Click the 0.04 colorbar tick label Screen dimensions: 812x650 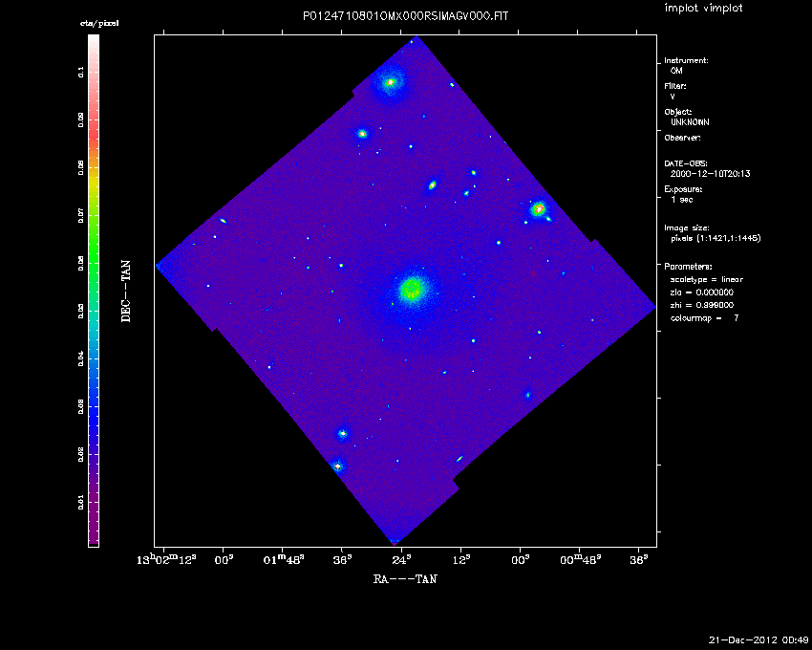pos(81,358)
